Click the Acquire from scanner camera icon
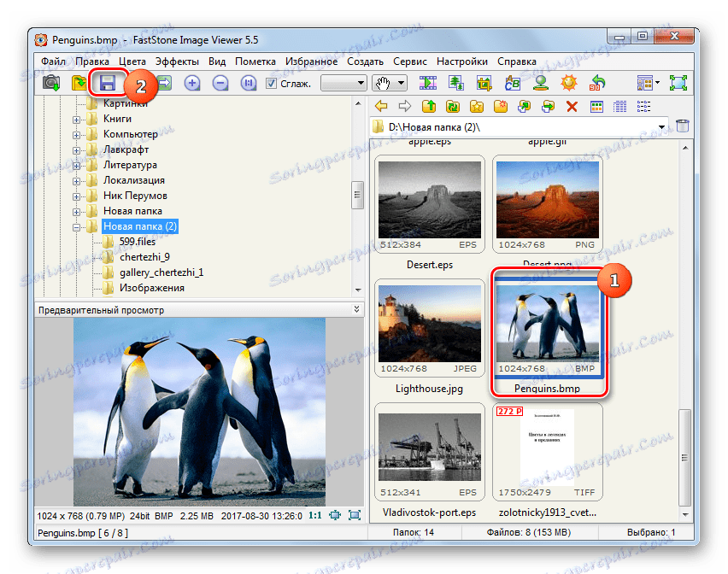This screenshot has width=728, height=574. [x=51, y=83]
